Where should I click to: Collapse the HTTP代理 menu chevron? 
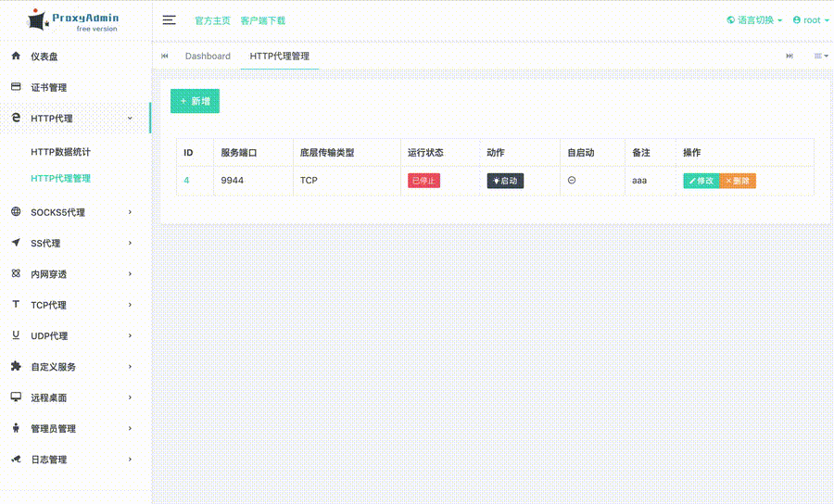[x=130, y=118]
